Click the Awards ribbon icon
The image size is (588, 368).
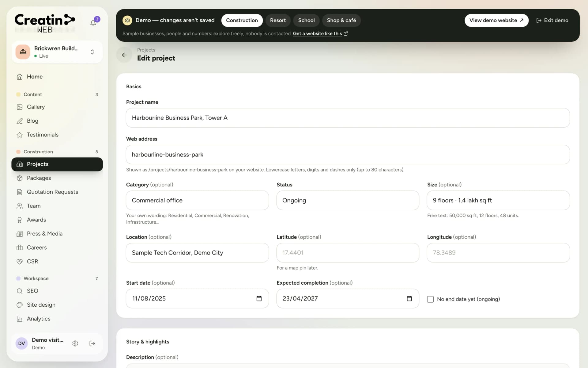(x=20, y=220)
